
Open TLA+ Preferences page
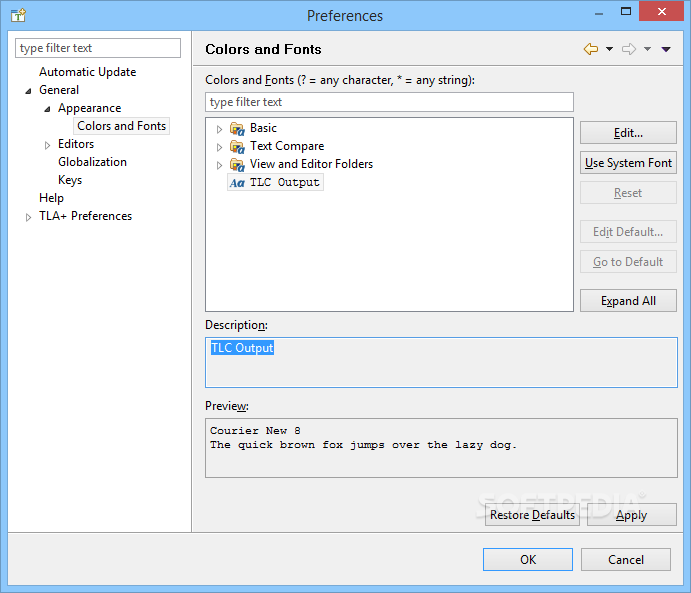pos(85,216)
